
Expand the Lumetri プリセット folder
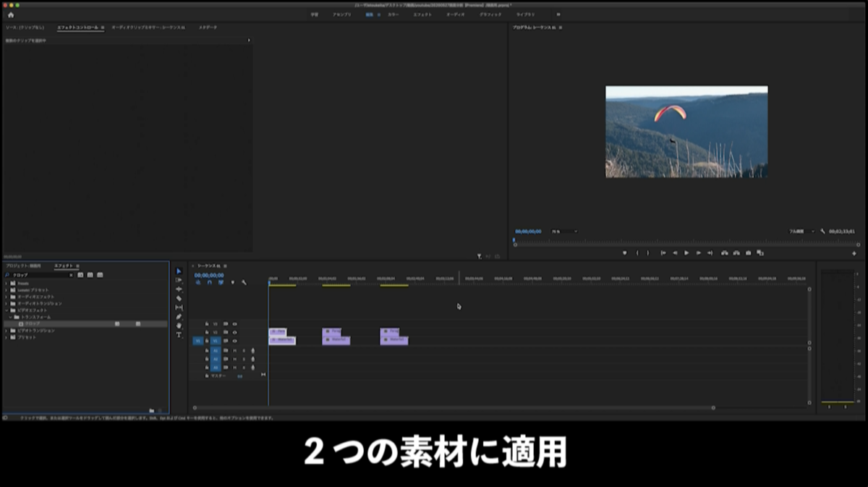[x=7, y=289]
